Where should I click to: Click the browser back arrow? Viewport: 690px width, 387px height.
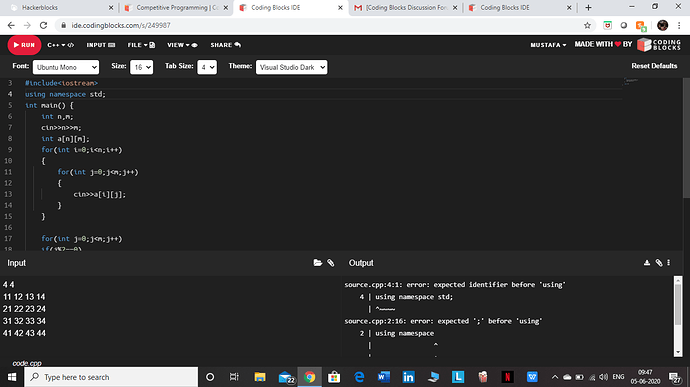(11, 26)
